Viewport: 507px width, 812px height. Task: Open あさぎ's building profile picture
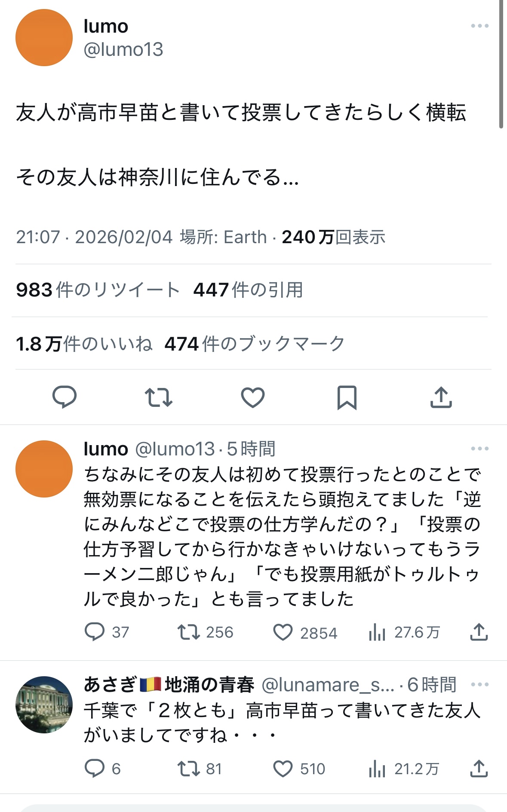click(x=44, y=705)
